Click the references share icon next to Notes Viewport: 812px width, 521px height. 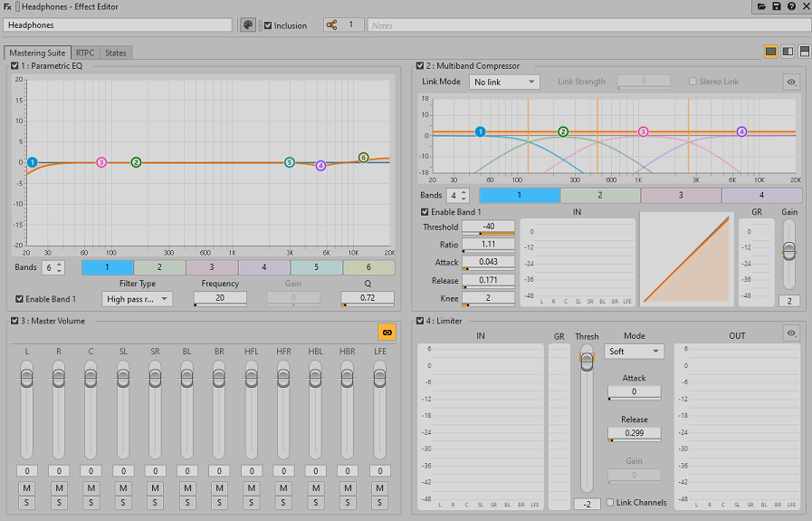[x=330, y=25]
